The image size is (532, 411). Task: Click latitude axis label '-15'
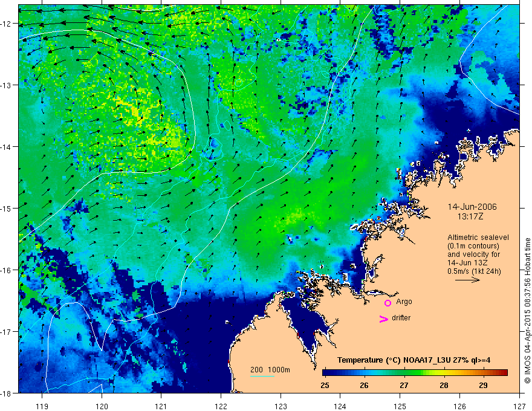pos(7,208)
